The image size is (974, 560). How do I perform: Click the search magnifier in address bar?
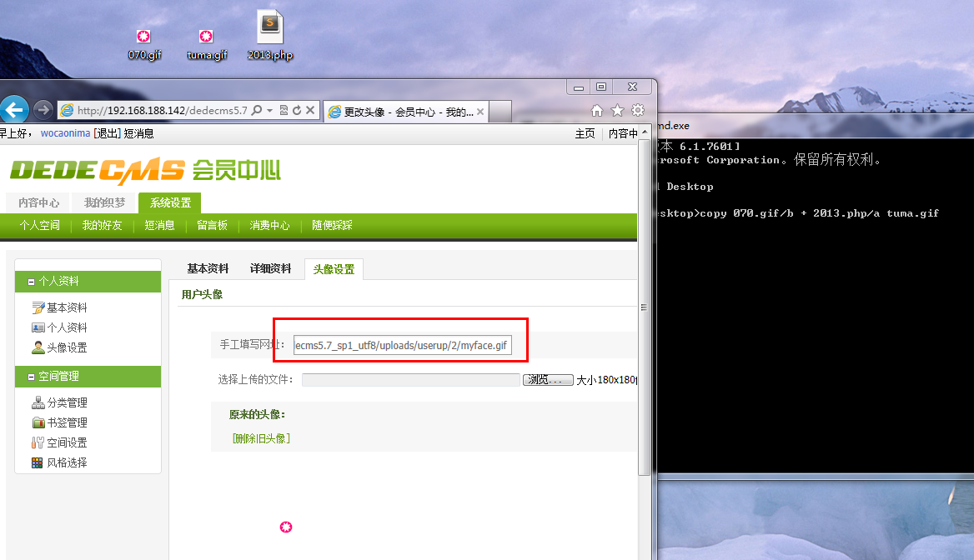click(x=257, y=111)
